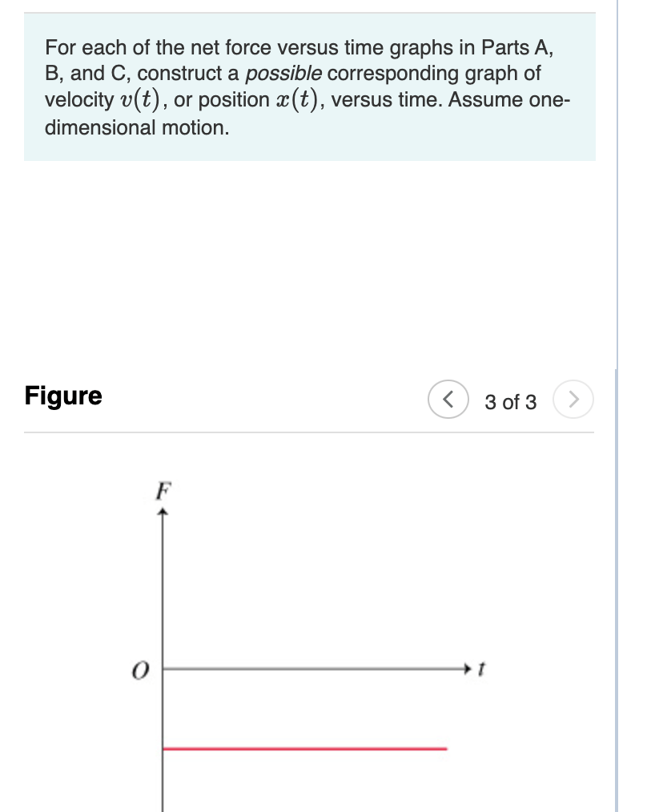The height and width of the screenshot is (812, 647).
Task: Click the v(t) math expression
Action: coord(139,100)
